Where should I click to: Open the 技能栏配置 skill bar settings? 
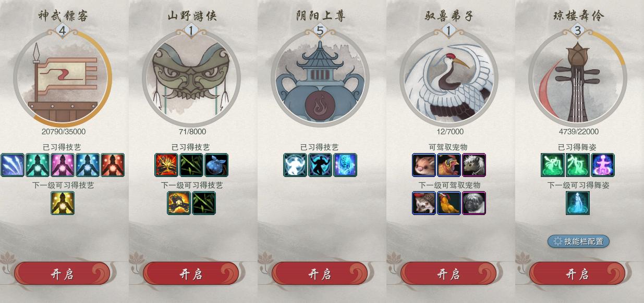[x=578, y=241]
